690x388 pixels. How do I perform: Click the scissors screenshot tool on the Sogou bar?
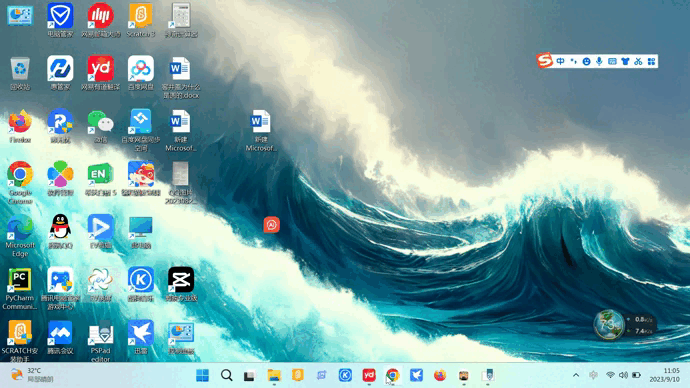(x=638, y=62)
